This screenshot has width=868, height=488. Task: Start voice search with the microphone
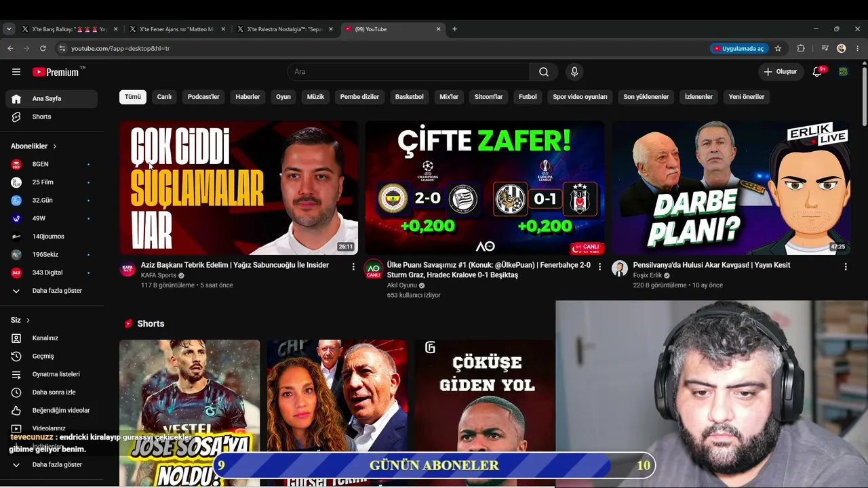click(574, 72)
